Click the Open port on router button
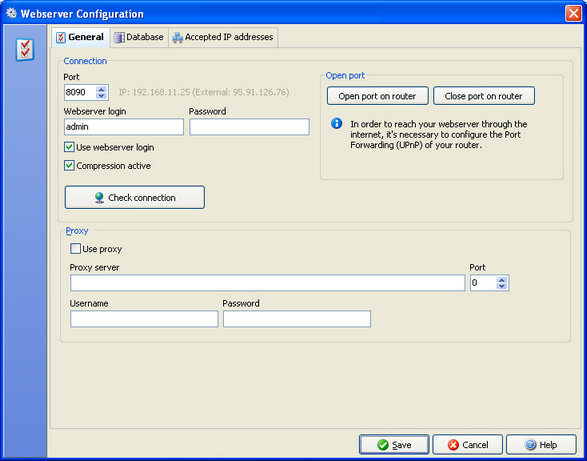587x461 pixels. (x=378, y=96)
